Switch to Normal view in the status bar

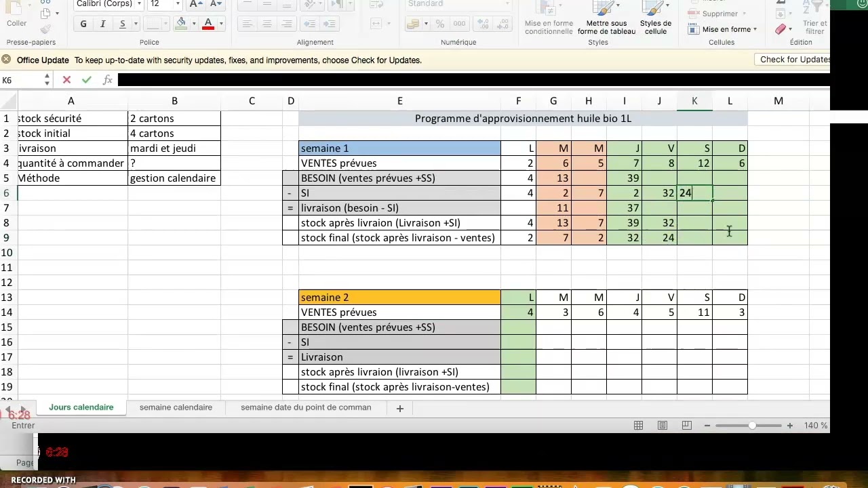638,426
